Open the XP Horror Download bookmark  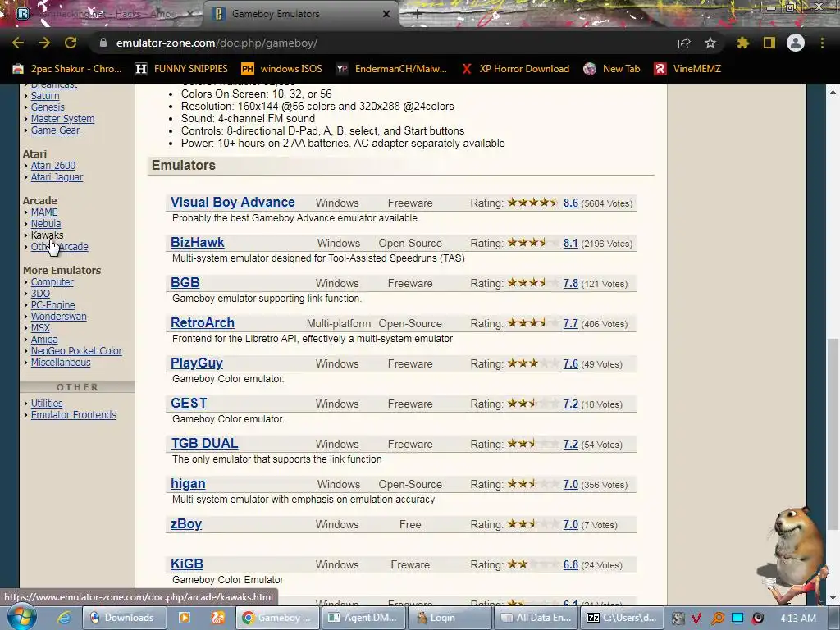pyautogui.click(x=515, y=69)
